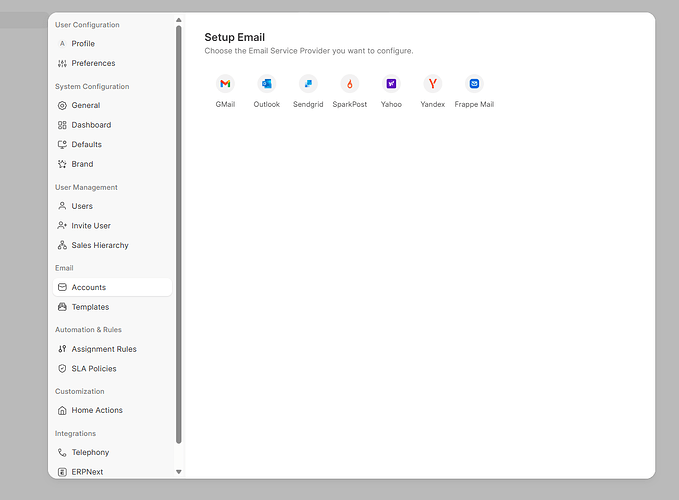Open ERPNext integration settings
The width and height of the screenshot is (679, 500).
click(113, 471)
